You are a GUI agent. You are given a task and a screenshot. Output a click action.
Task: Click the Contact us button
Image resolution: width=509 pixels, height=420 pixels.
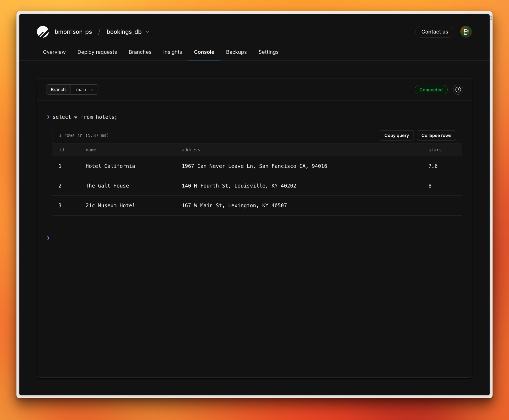(x=434, y=32)
